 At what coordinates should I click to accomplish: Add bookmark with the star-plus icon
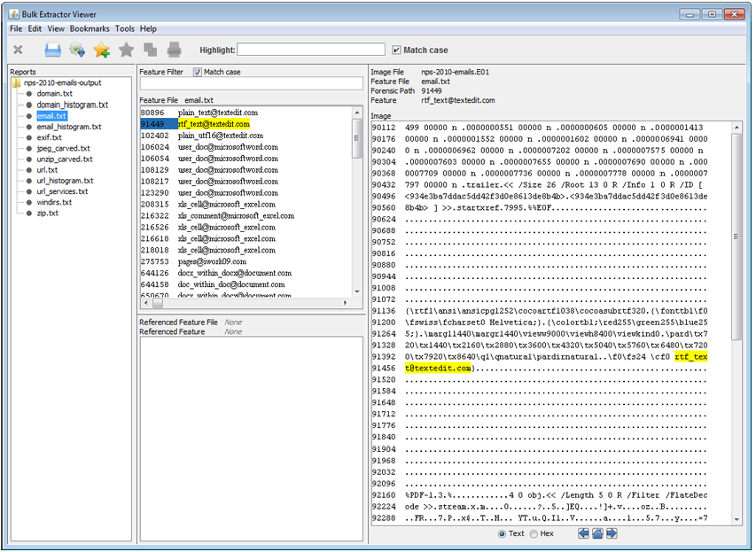pos(102,51)
